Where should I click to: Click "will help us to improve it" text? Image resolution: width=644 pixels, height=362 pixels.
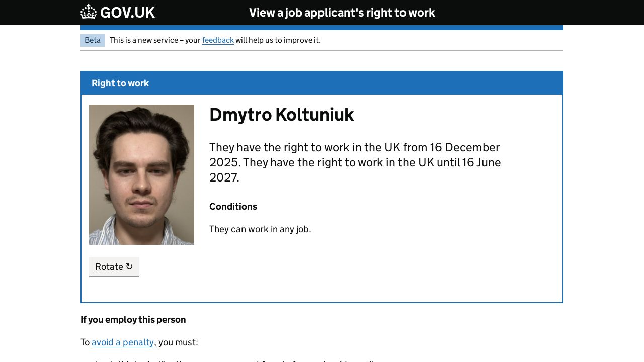click(x=278, y=40)
